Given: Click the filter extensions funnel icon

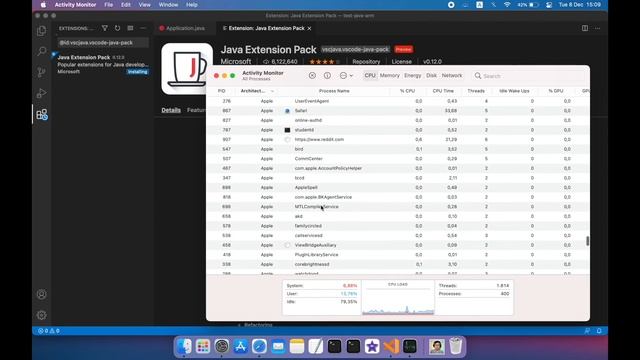Looking at the screenshot, I should pos(105,28).
